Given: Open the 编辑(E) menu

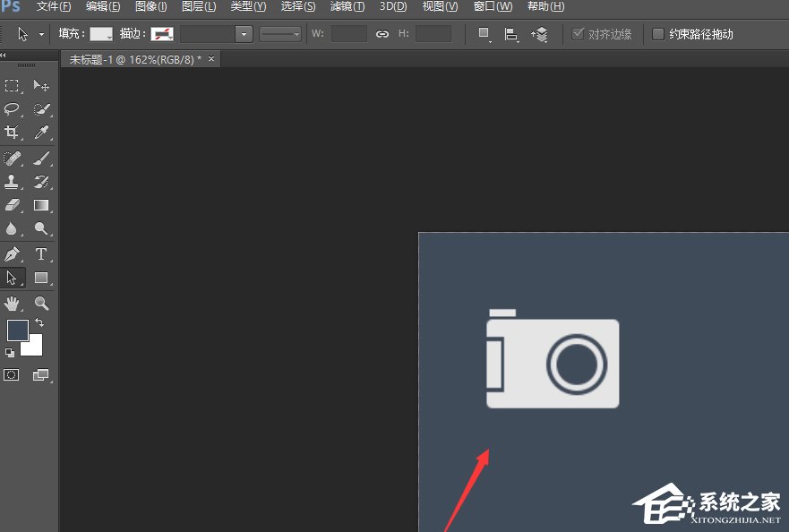Looking at the screenshot, I should (103, 6).
